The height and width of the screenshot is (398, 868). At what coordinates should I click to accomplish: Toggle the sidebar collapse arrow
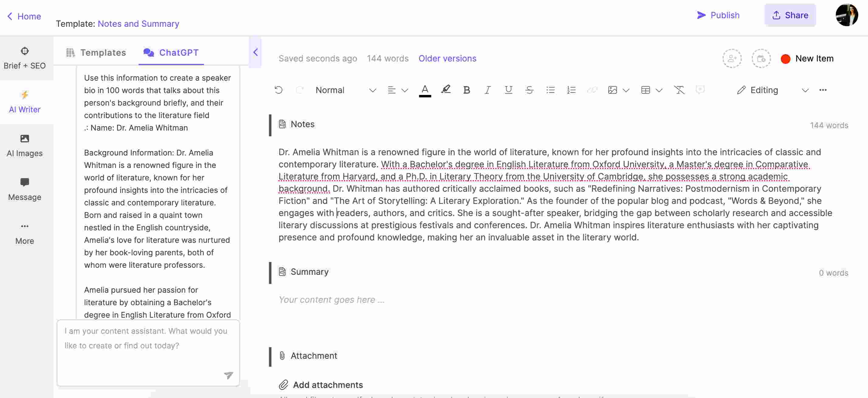(x=255, y=52)
